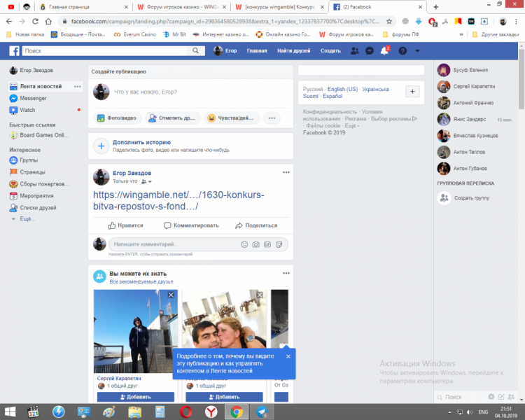
Task: Reload the page button
Action: (x=35, y=22)
